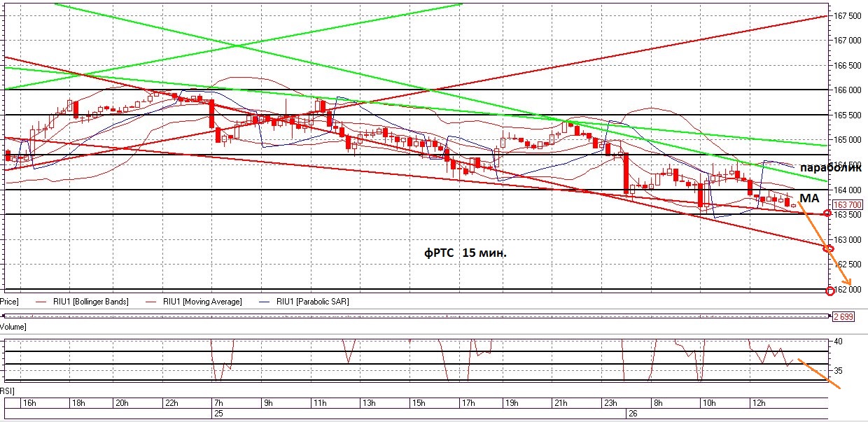
Task: Select the 165 000 price axis label
Action: coord(847,140)
